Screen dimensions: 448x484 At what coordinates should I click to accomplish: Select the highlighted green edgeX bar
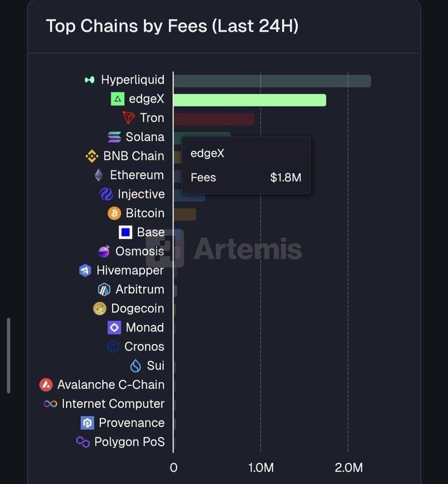pyautogui.click(x=250, y=100)
